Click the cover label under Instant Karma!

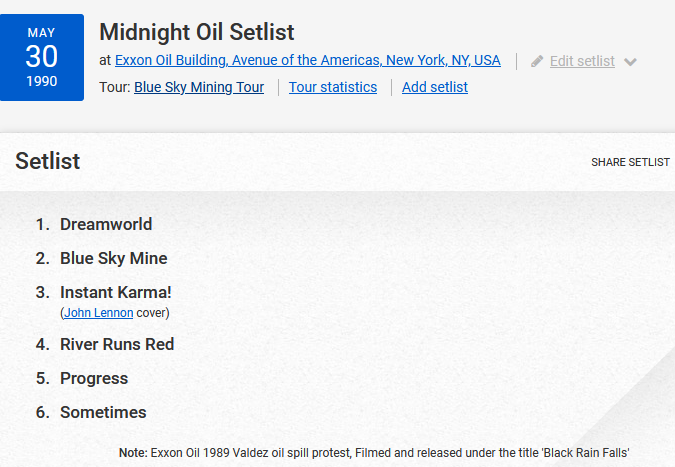point(152,313)
